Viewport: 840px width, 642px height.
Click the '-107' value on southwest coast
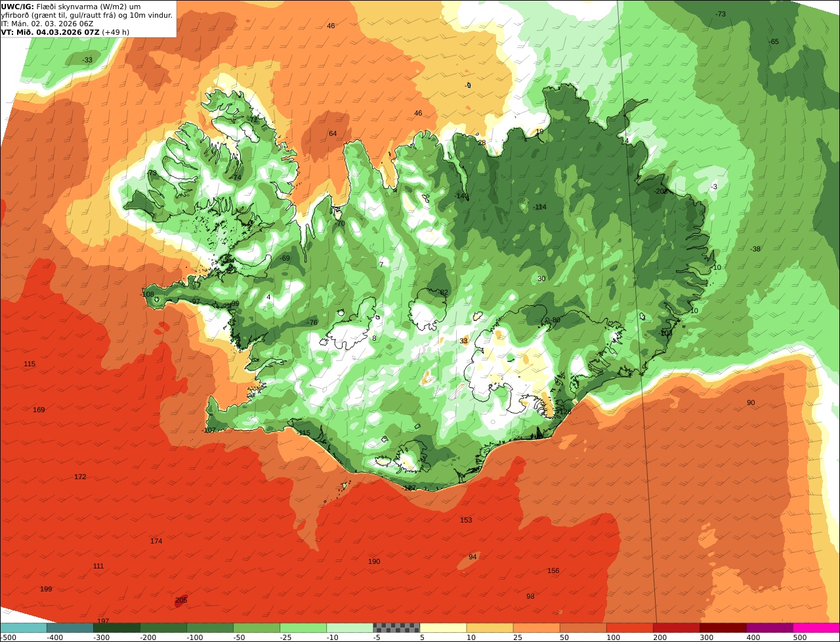point(209,431)
